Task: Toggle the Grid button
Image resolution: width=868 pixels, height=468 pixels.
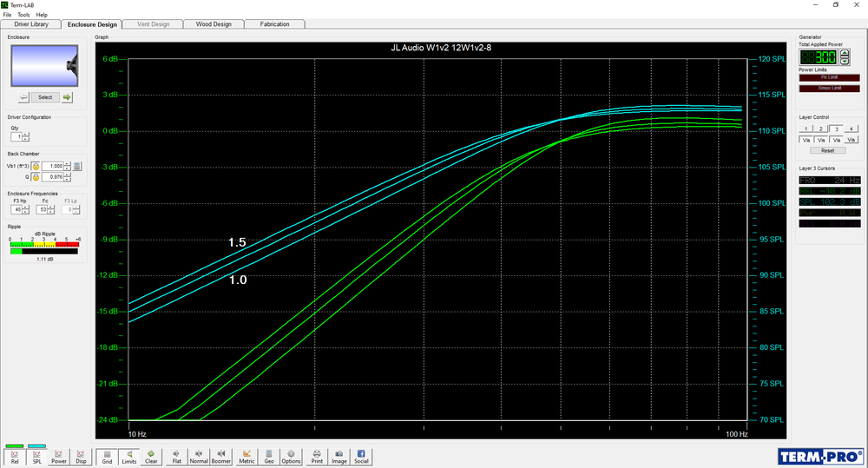Action: pos(107,457)
